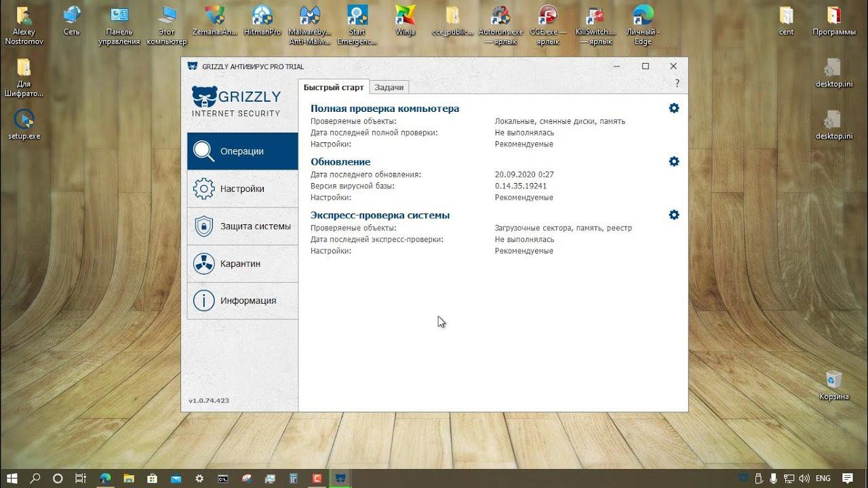Image resolution: width=868 pixels, height=488 pixels.
Task: Open gear settings for Обновление
Action: coord(674,161)
